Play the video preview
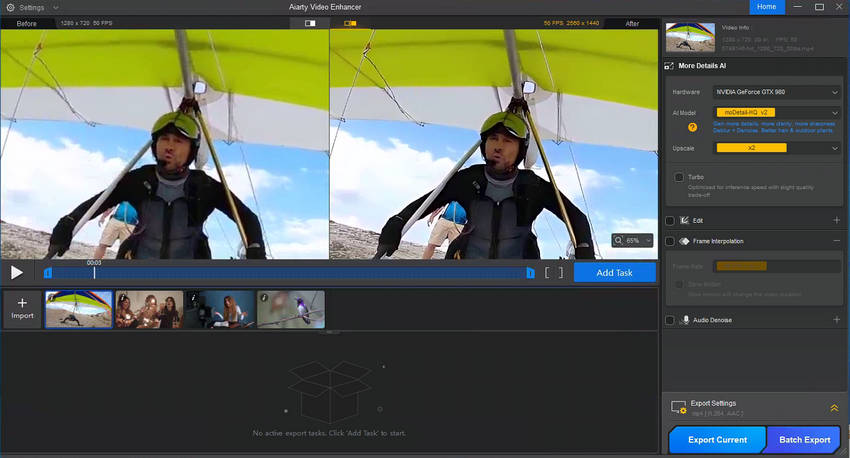This screenshot has width=850, height=458. tap(17, 272)
